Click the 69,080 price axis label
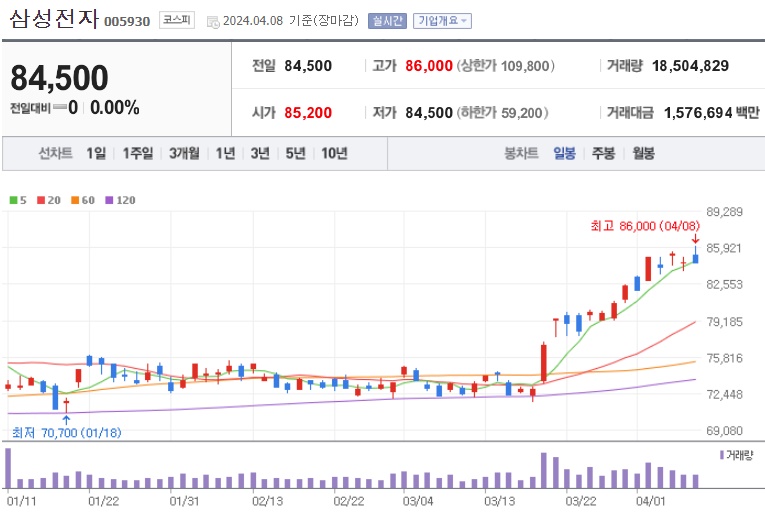This screenshot has width=765, height=514. [x=725, y=431]
